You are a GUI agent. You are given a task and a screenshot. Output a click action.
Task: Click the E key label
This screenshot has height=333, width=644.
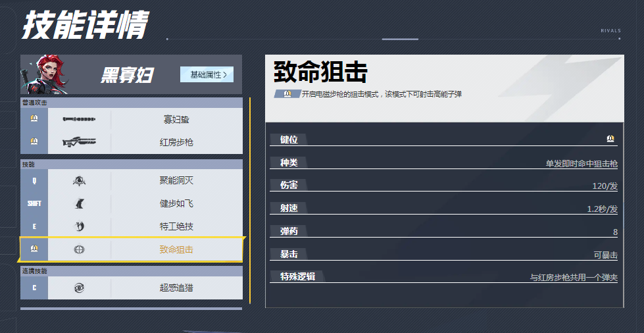pyautogui.click(x=34, y=226)
